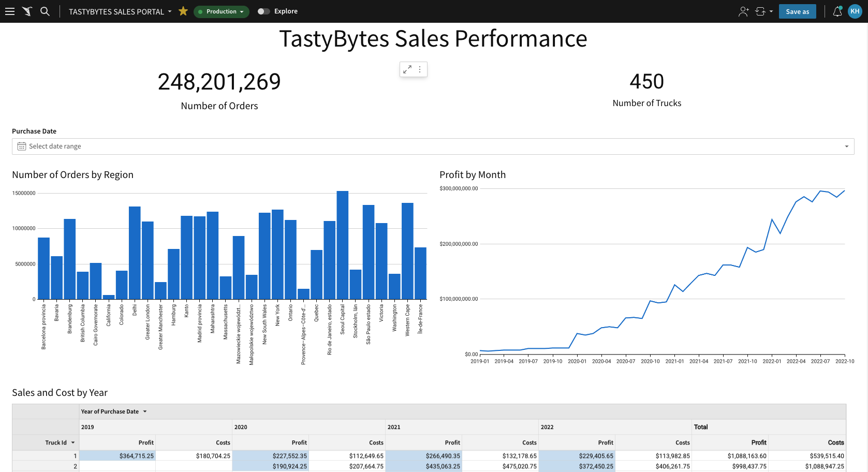Click the gold favorite star icon

coord(183,11)
